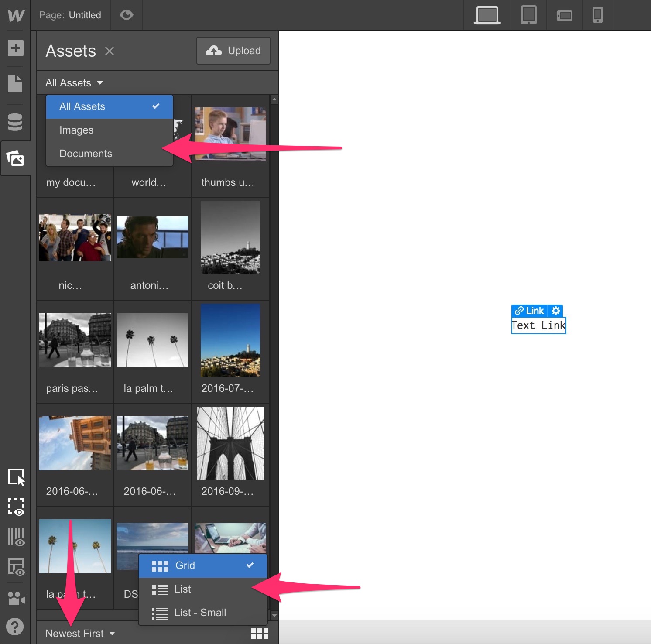Open the CMS Collections database icon
Viewport: 651px width, 644px height.
pos(15,122)
